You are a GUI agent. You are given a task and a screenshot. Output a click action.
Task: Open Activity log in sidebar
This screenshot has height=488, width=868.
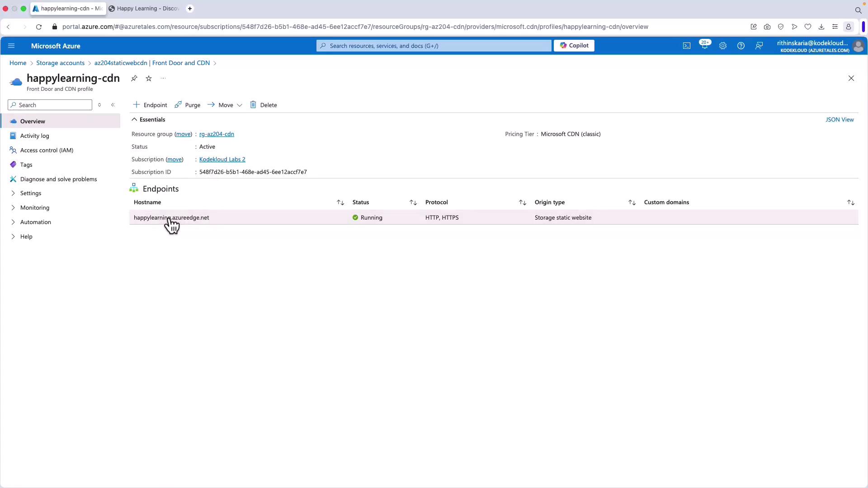coord(34,136)
